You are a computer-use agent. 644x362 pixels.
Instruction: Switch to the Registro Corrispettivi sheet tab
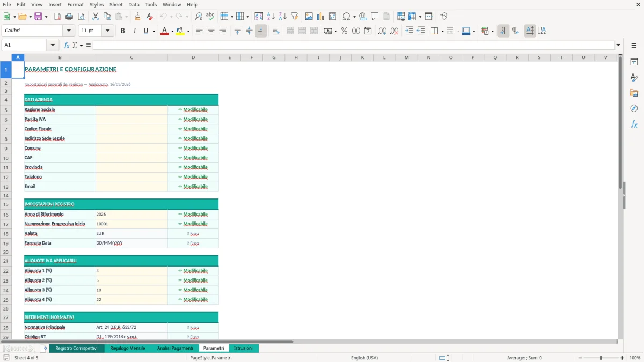76,348
